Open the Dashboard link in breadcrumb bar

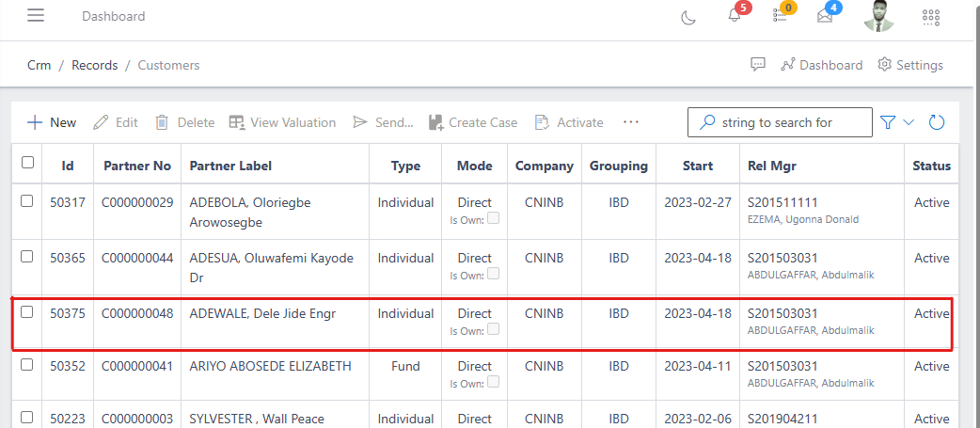(x=822, y=65)
